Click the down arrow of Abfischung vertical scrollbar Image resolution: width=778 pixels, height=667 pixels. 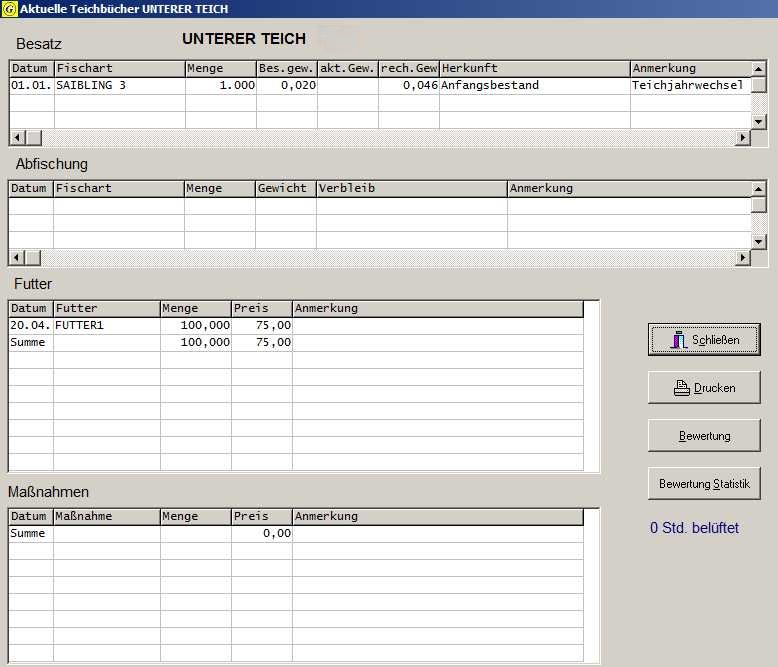pyautogui.click(x=760, y=242)
